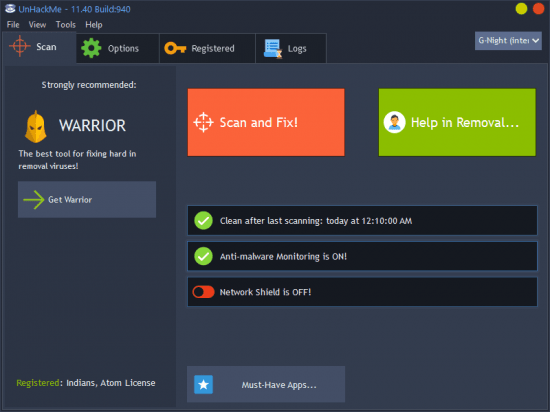Click the blue star Must-Have Apps icon
The image size is (550, 412).
pos(203,385)
